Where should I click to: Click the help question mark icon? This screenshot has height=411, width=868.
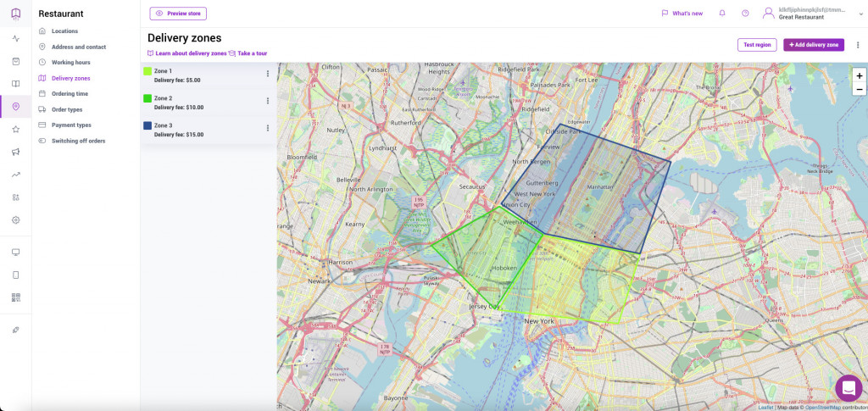[745, 14]
